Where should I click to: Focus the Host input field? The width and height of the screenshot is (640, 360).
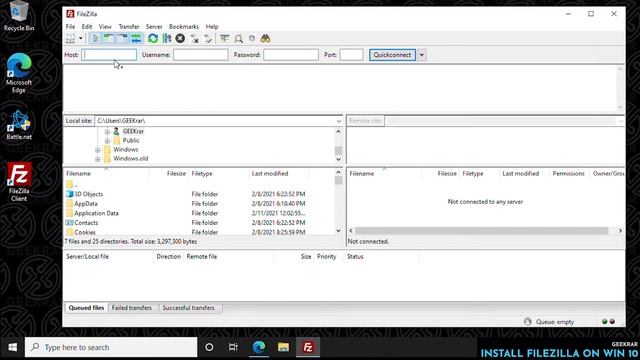tap(109, 55)
